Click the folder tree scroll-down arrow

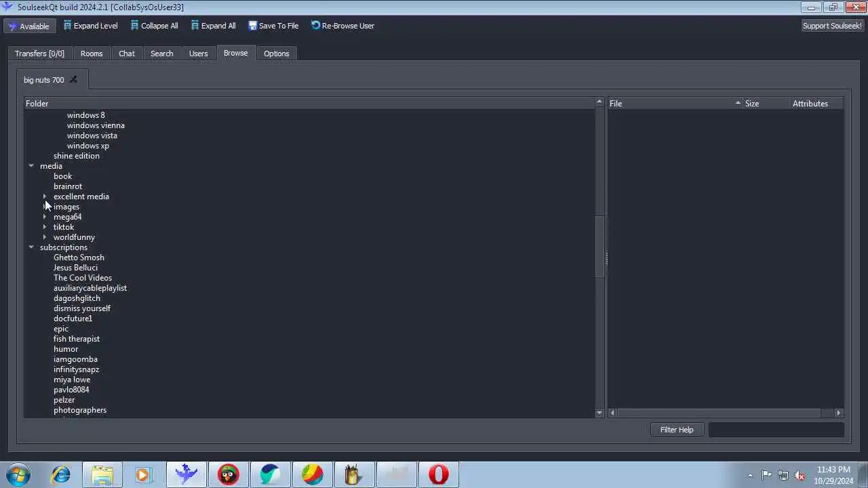[x=599, y=413]
